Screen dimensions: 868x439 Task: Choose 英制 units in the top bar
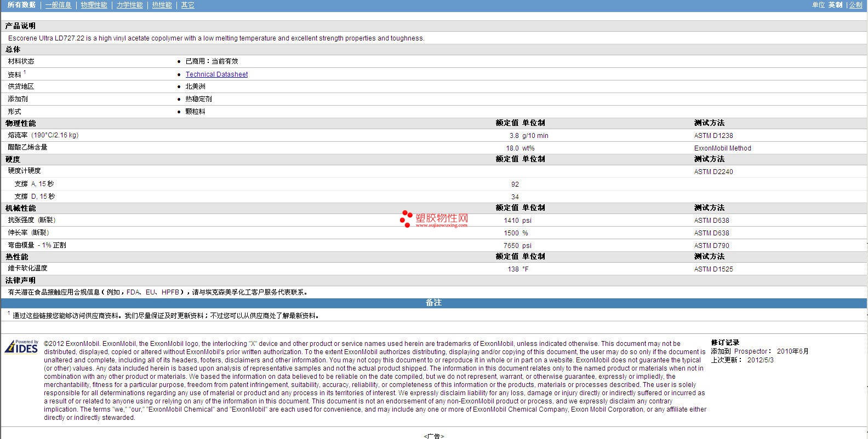(x=835, y=5)
